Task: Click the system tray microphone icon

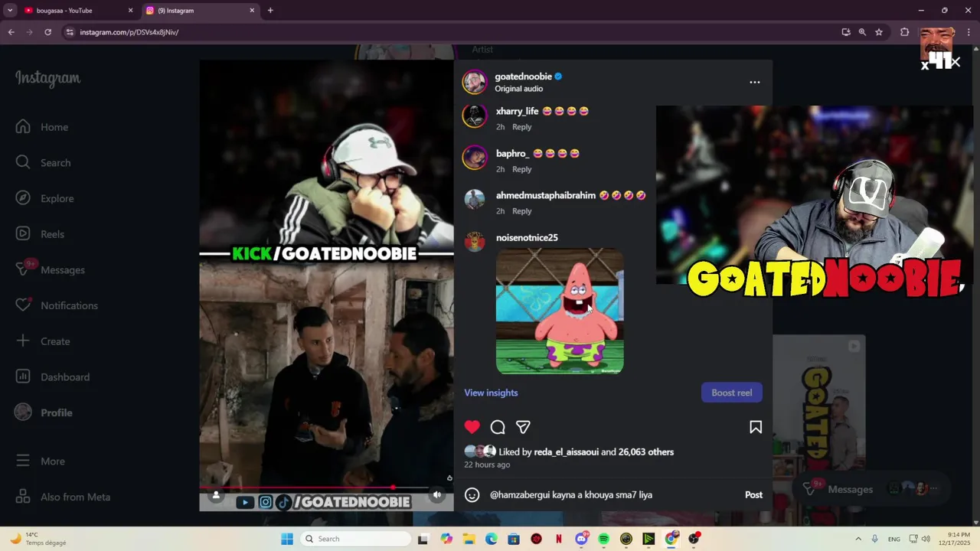Action: tap(874, 539)
